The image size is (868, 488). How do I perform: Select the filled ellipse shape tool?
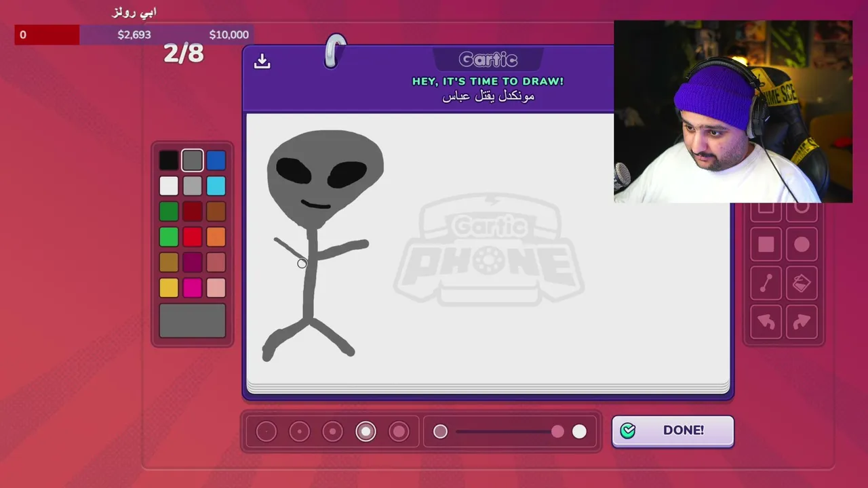click(802, 244)
